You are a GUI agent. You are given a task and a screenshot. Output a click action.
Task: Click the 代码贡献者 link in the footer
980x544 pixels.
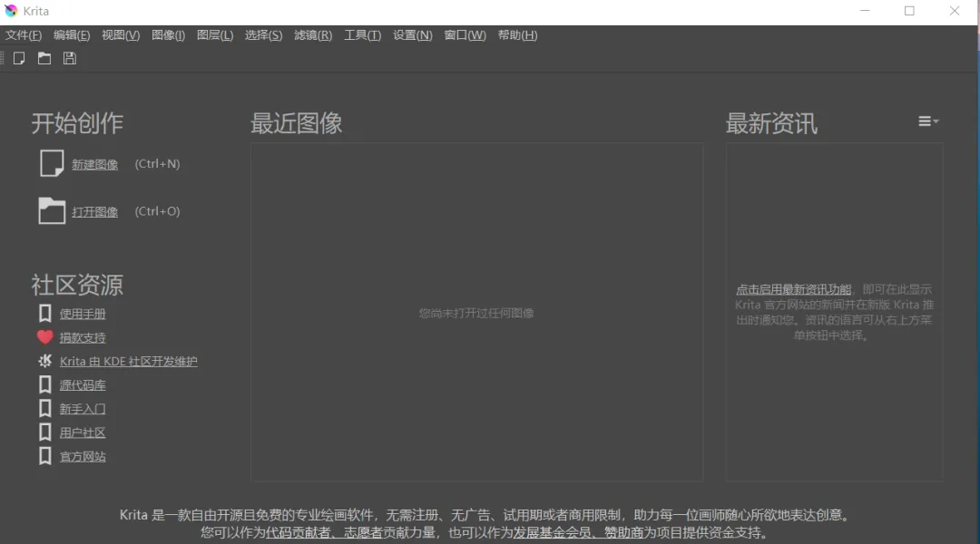(x=299, y=533)
